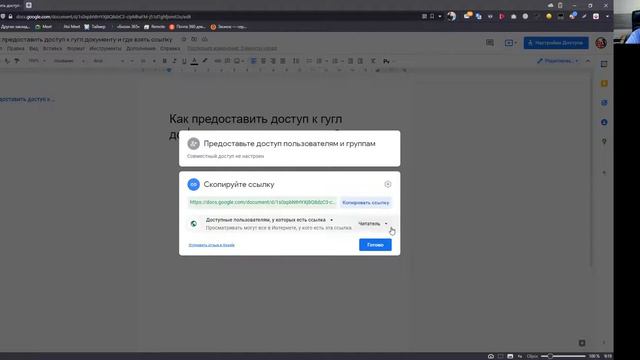This screenshot has height=360, width=640.
Task: Click the Предоставьте доступ пользователям и группам card
Action: pyautogui.click(x=289, y=148)
